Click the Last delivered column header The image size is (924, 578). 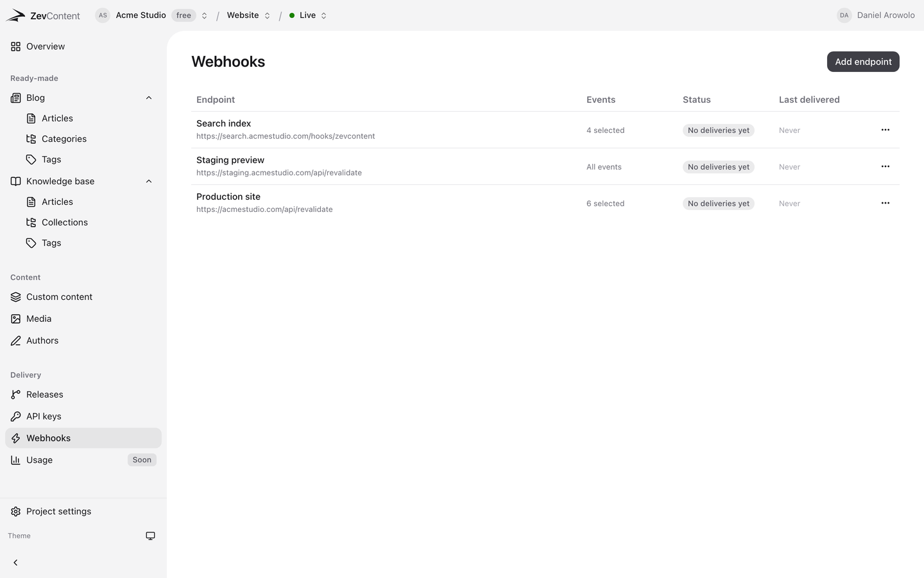pyautogui.click(x=809, y=100)
